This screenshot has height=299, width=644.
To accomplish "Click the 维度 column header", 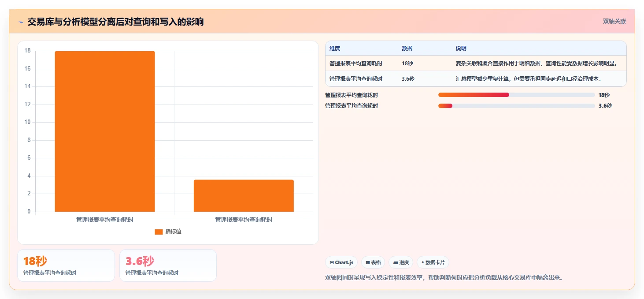I will pos(335,49).
